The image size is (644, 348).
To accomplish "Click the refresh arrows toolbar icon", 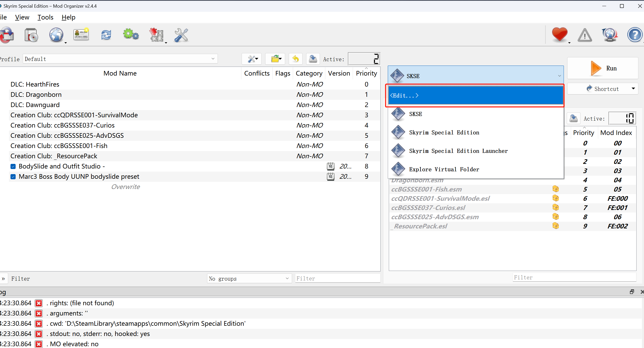I will pos(106,35).
